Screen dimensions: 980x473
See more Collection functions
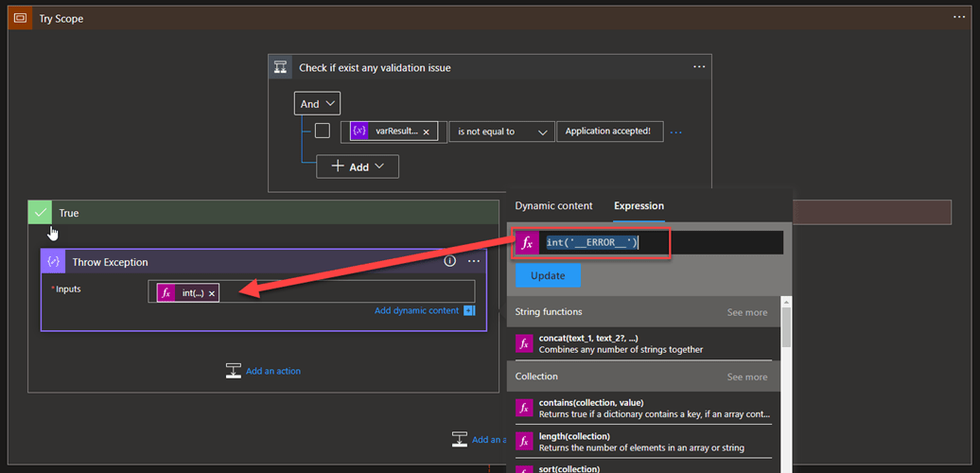click(747, 377)
